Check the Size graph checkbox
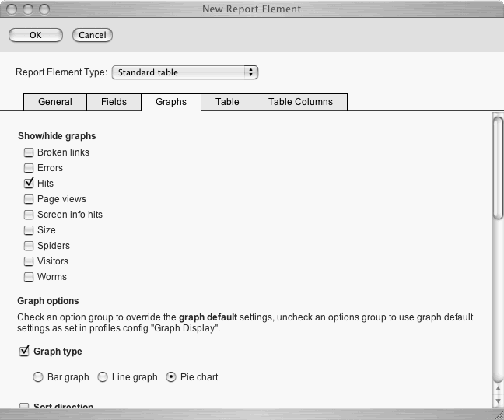The width and height of the screenshot is (504, 420). [x=29, y=230]
